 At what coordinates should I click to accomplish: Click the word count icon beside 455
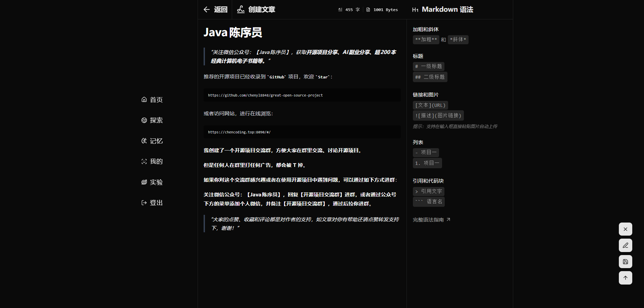[340, 10]
